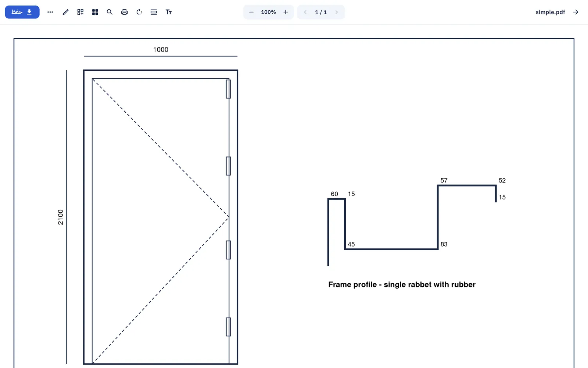Screen dimensions: 588x368
Task: Select the text tool (Tt icon)
Action: [169, 12]
